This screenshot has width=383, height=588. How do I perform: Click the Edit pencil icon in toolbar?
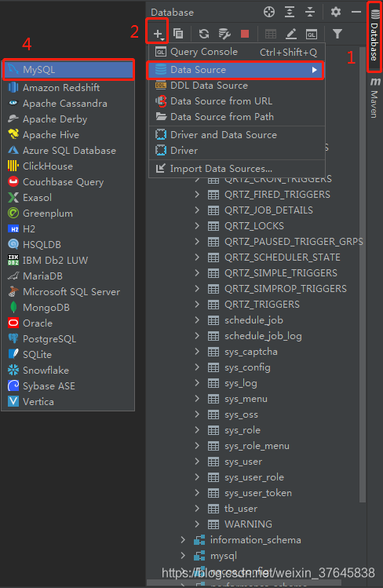[291, 34]
